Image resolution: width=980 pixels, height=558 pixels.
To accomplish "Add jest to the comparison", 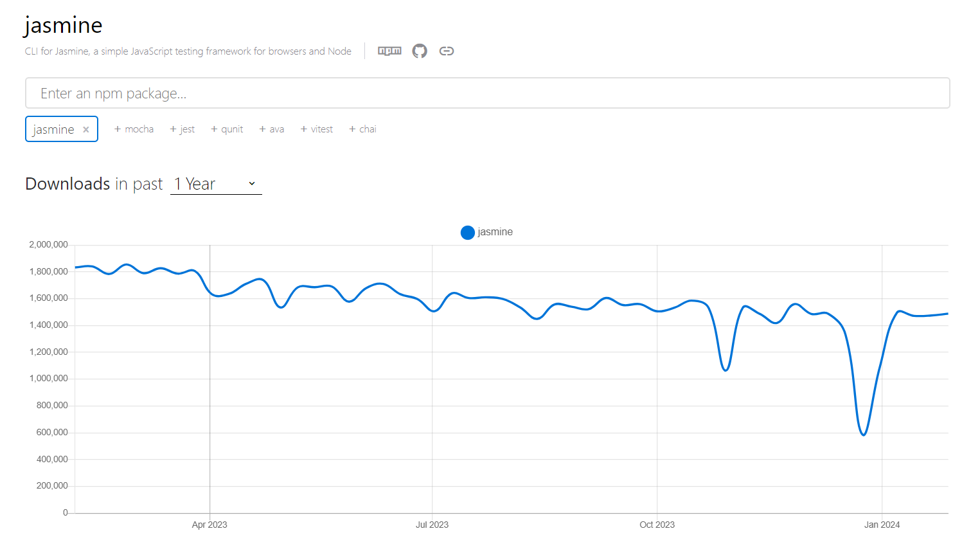I will tap(183, 129).
